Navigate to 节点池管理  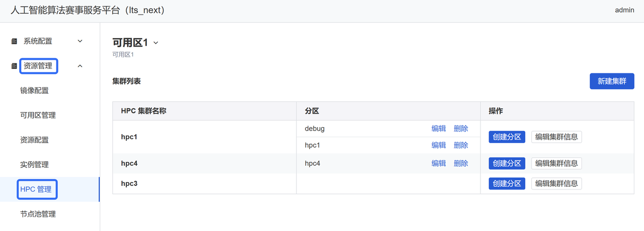pyautogui.click(x=38, y=214)
